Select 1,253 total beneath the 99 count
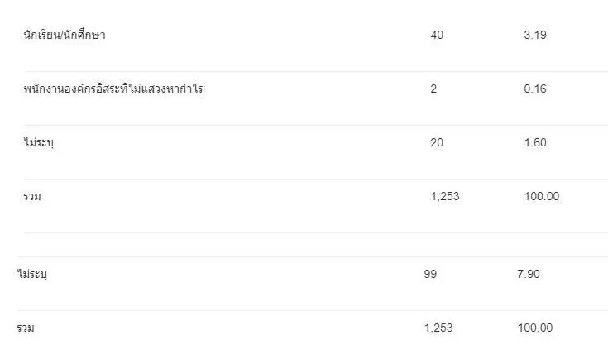This screenshot has width=608, height=364. pyautogui.click(x=438, y=328)
